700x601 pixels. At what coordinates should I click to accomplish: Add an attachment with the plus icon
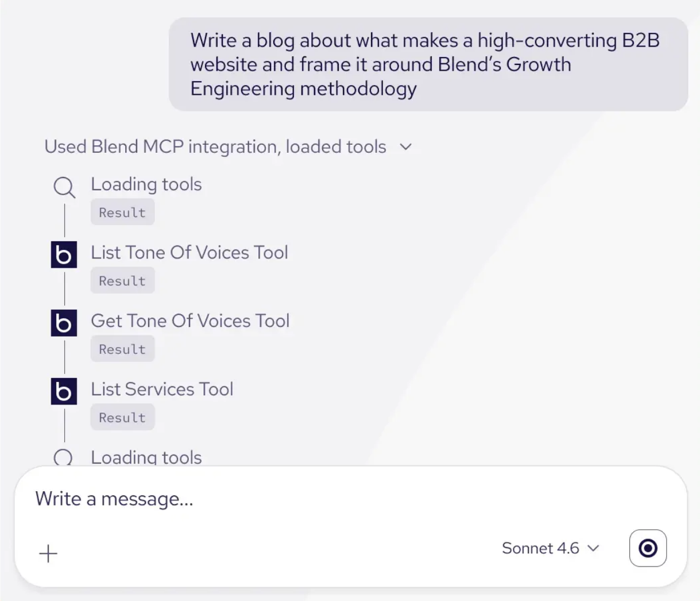click(48, 553)
